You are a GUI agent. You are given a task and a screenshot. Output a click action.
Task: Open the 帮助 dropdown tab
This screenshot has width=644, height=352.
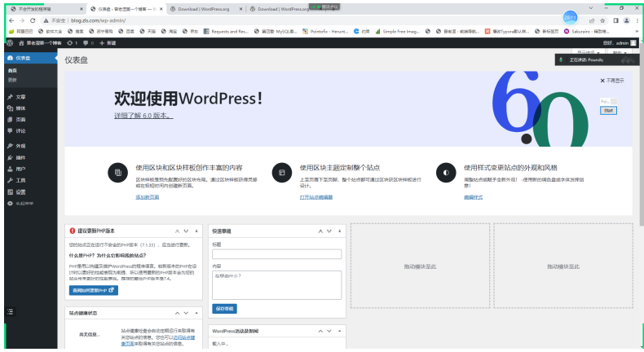pos(620,52)
